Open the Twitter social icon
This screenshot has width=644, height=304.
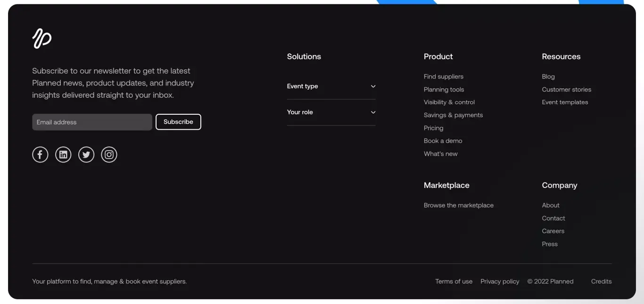pos(86,154)
